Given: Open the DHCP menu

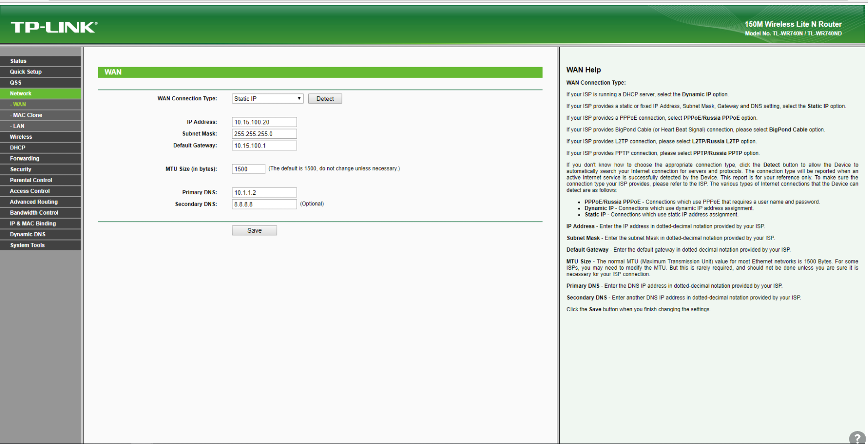Looking at the screenshot, I should 40,148.
